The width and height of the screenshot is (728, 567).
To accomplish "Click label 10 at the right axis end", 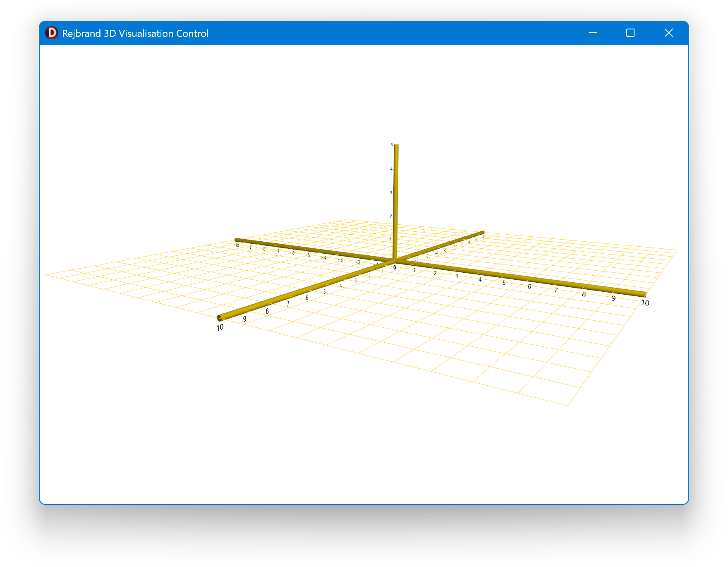I will point(645,303).
